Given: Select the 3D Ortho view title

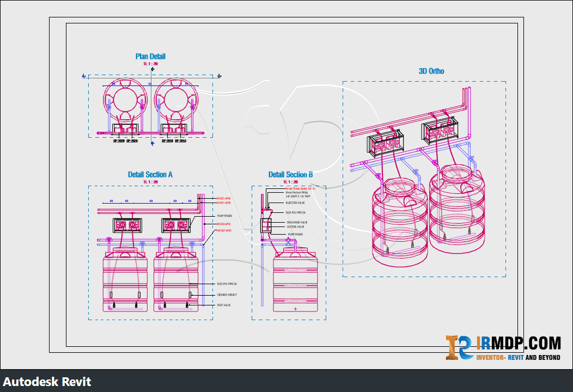Looking at the screenshot, I should coord(431,71).
